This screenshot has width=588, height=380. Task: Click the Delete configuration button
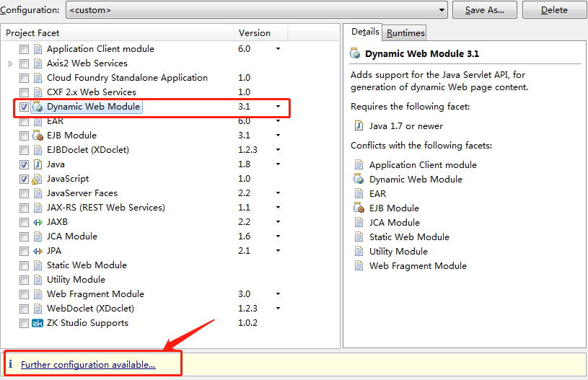click(554, 10)
